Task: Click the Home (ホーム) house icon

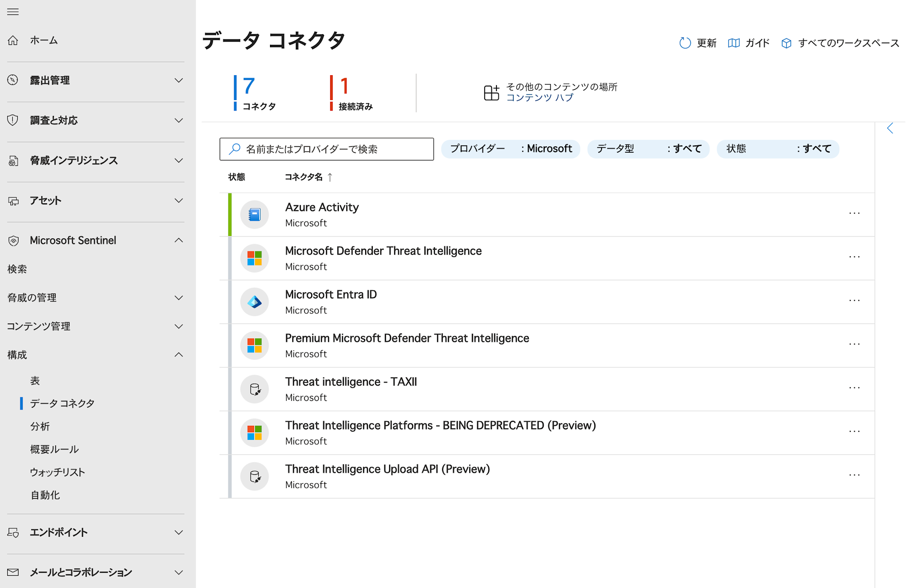Action: [13, 40]
